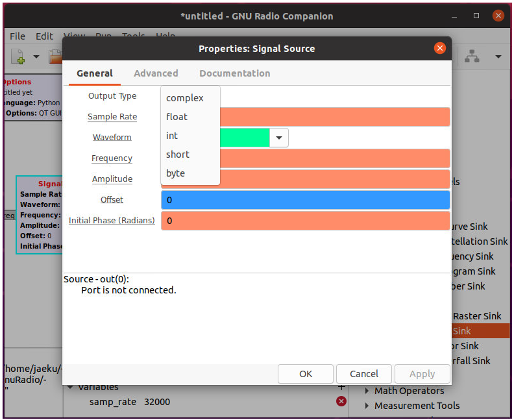Select the Curve Sink block in library
514x420 pixels.
click(470, 227)
